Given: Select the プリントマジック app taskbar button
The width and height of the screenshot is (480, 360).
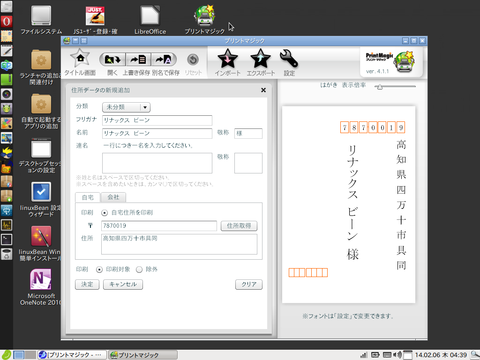Looking at the screenshot, I should coord(142,355).
